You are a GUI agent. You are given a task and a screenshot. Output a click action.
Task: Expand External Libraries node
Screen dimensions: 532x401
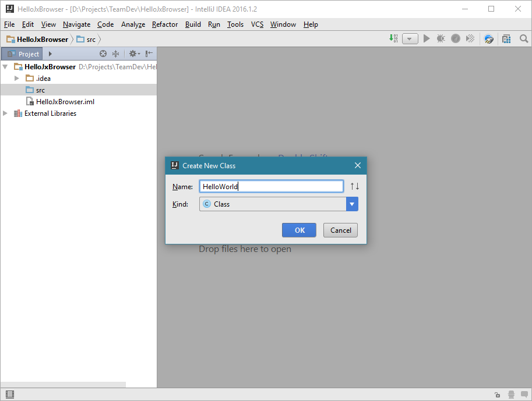pyautogui.click(x=5, y=113)
